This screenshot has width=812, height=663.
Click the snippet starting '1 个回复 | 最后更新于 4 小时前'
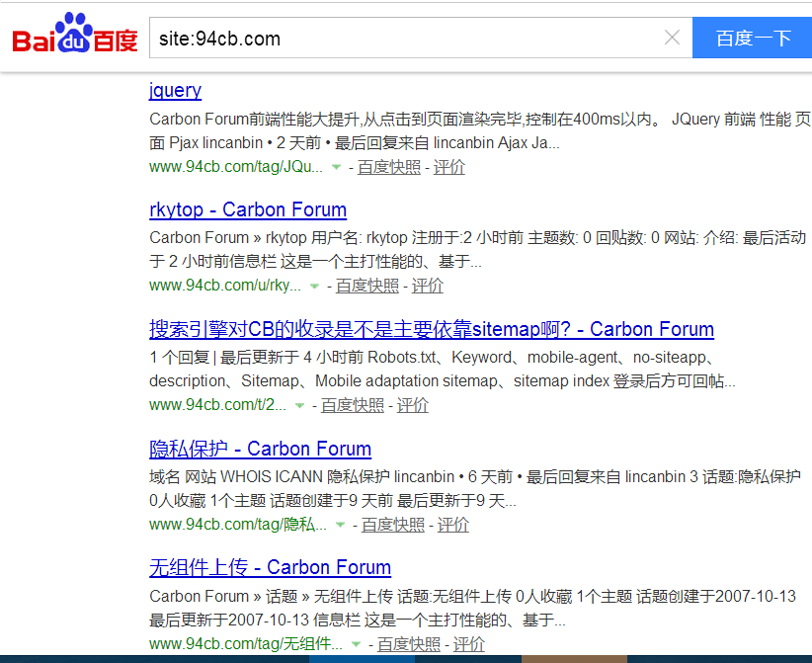coord(443,370)
